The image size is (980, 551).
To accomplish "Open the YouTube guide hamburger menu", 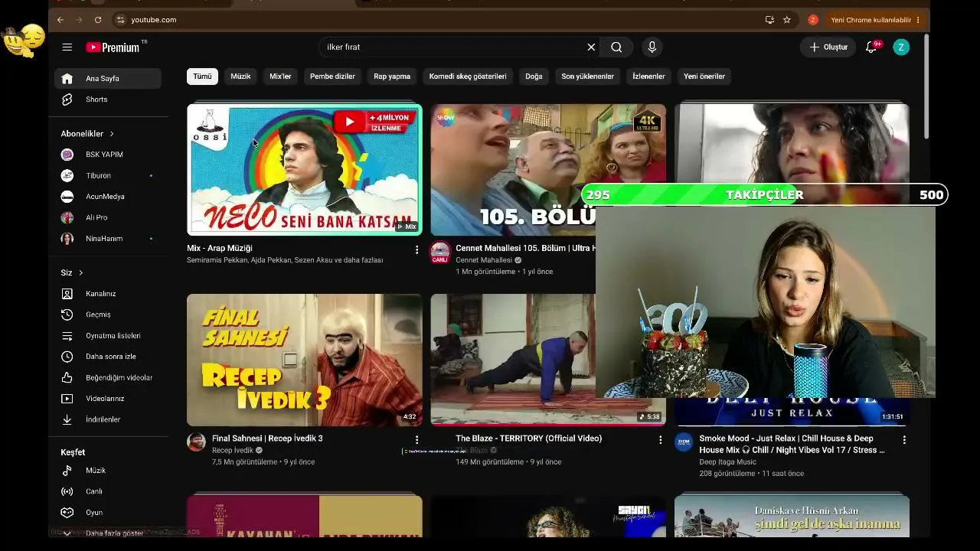I will pyautogui.click(x=67, y=47).
